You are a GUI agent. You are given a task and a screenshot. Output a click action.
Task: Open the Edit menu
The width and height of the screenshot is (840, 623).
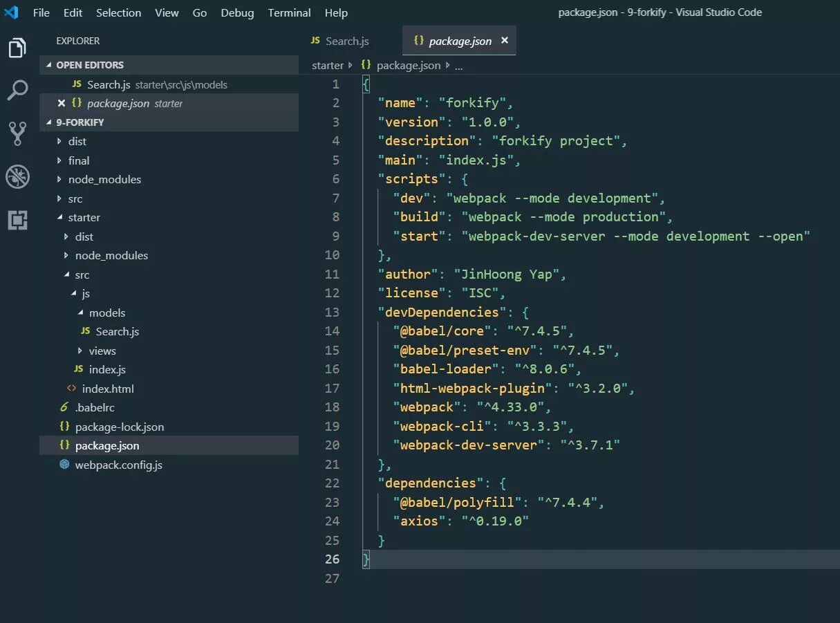pos(73,12)
